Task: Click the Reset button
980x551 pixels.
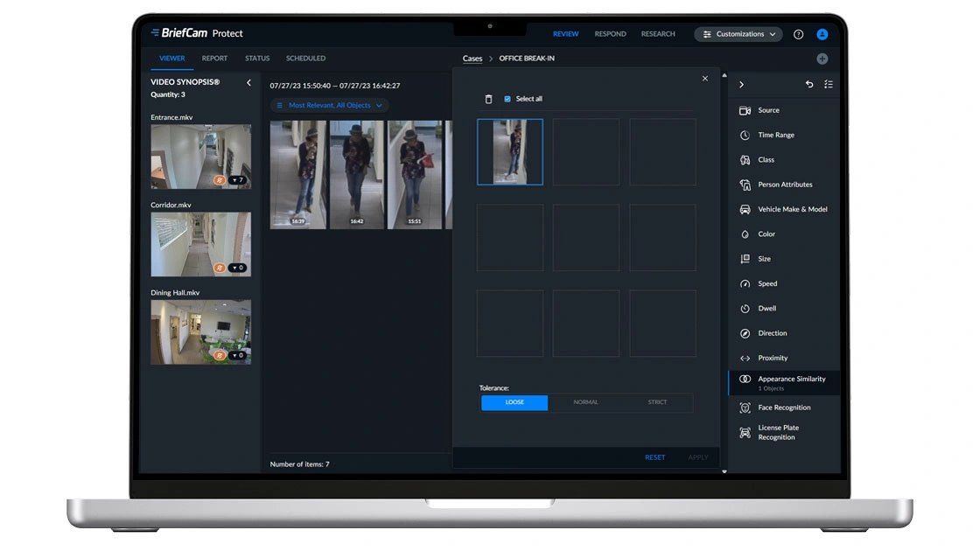Action: click(654, 457)
